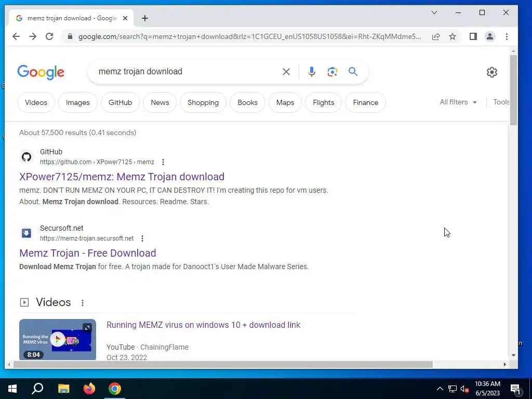The height and width of the screenshot is (399, 532).
Task: Click the browser address bar URL
Action: click(x=250, y=37)
